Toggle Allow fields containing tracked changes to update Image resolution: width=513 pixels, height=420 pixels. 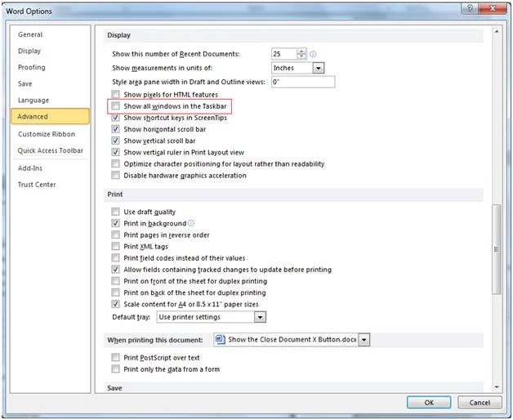click(115, 269)
